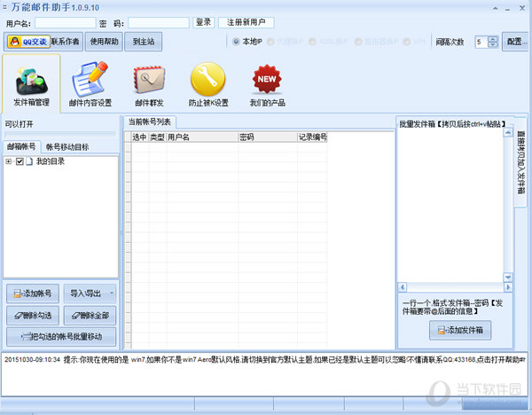Open 我们的产品 NEW badge icon
Viewport: 532px width, 415px height.
(x=267, y=84)
